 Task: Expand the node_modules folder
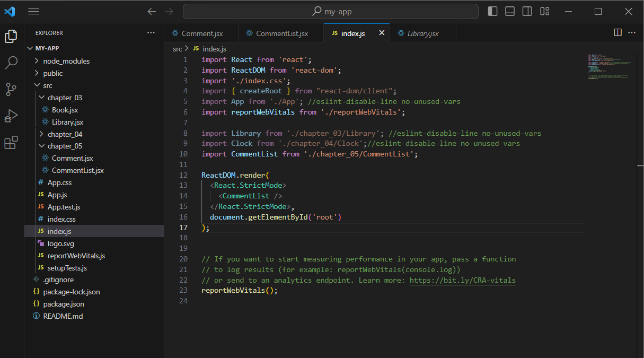click(x=66, y=61)
